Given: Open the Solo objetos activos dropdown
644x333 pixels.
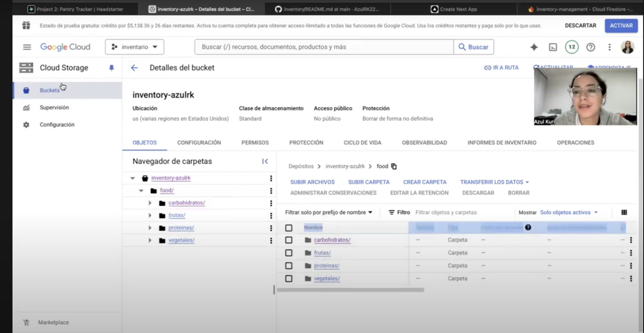Looking at the screenshot, I should (569, 212).
